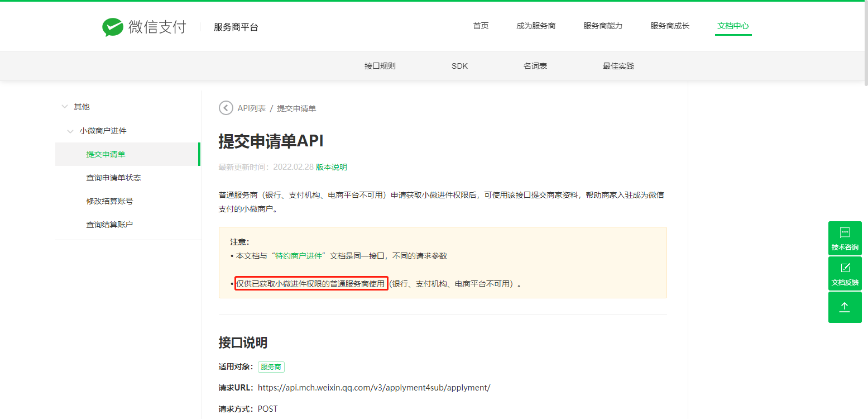Click the page's vertical scrollbar thumb
Screen dimensions: 868x419
pyautogui.click(x=865, y=44)
